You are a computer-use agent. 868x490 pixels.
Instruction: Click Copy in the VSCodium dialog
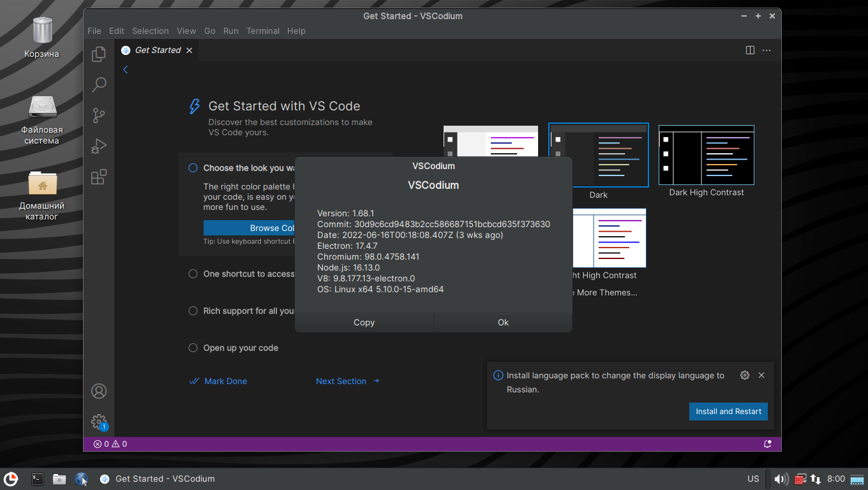[x=364, y=322]
